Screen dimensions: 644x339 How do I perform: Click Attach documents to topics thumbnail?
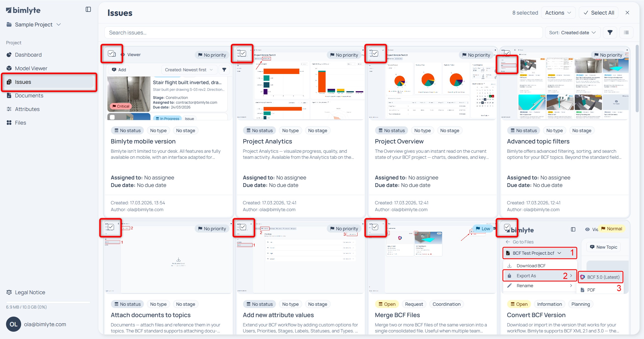click(x=169, y=258)
